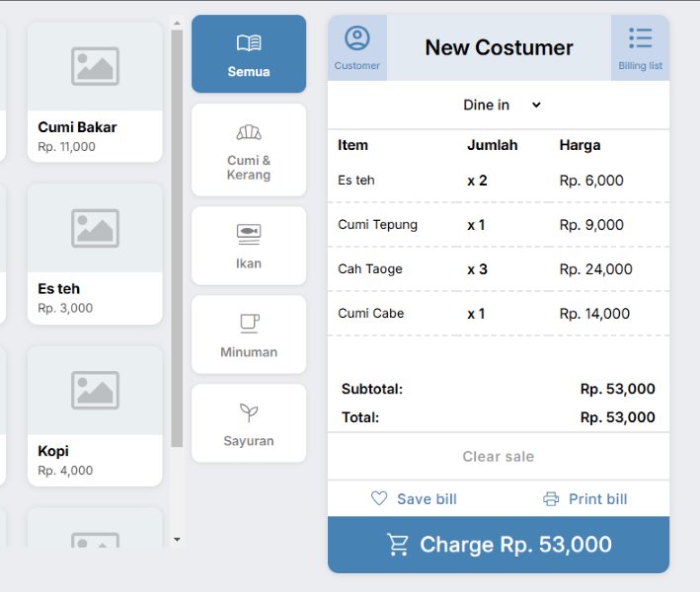Add Es teh product card to order
This screenshot has width=700, height=592.
[x=95, y=255]
